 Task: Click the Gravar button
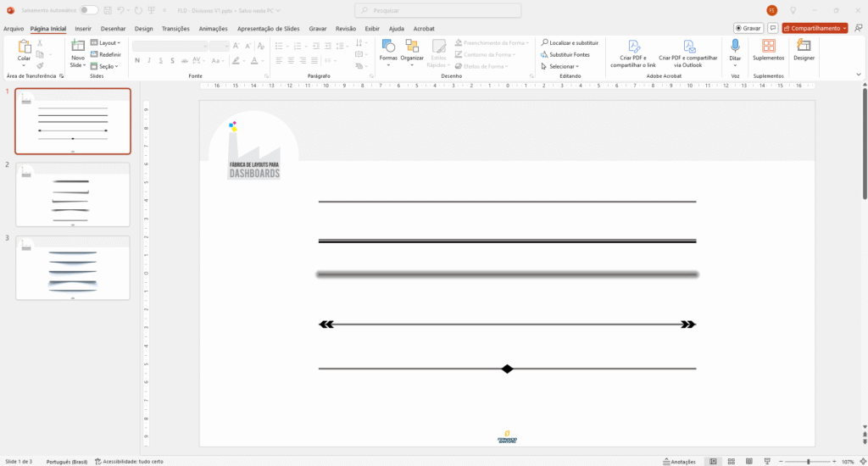click(x=748, y=28)
